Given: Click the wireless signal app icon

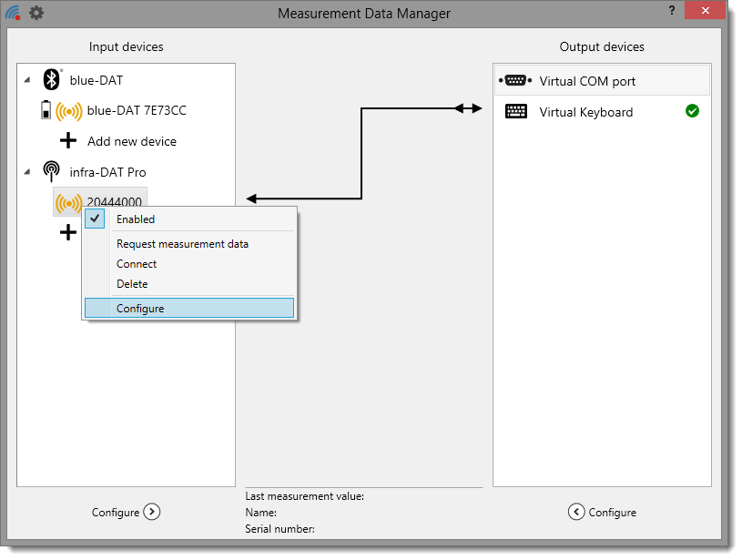Looking at the screenshot, I should (14, 13).
